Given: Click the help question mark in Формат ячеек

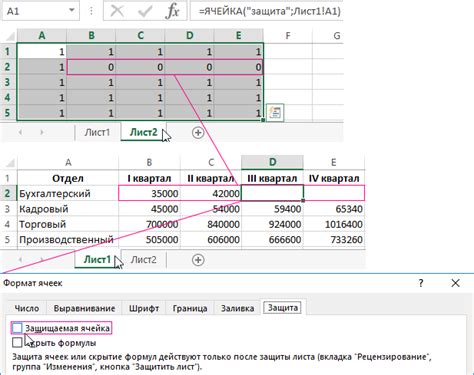Looking at the screenshot, I should click(x=421, y=283).
